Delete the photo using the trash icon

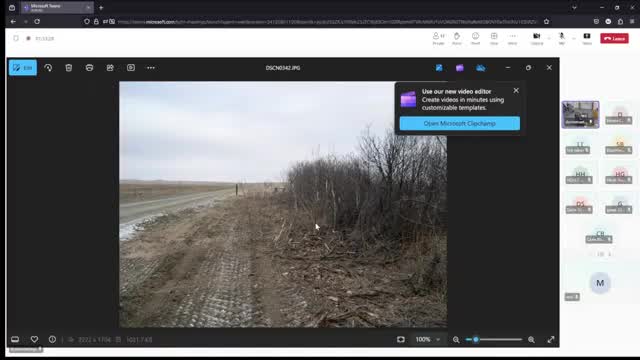[x=69, y=68]
